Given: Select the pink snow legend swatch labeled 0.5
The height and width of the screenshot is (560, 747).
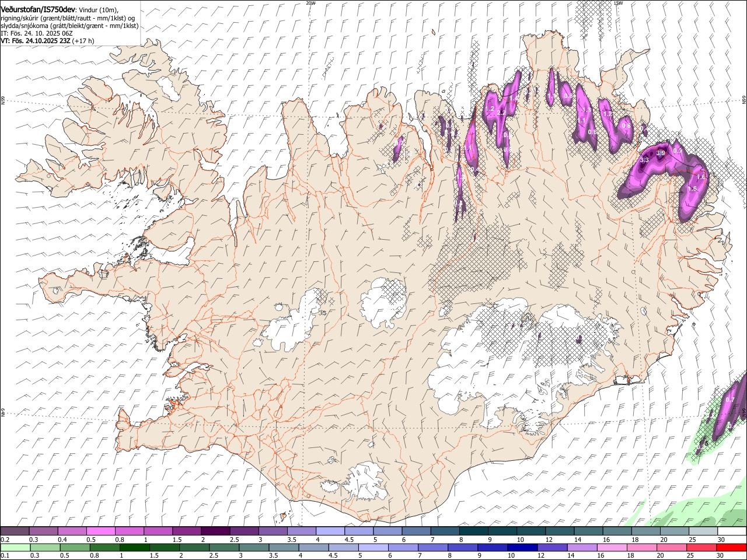Looking at the screenshot, I should (100, 531).
